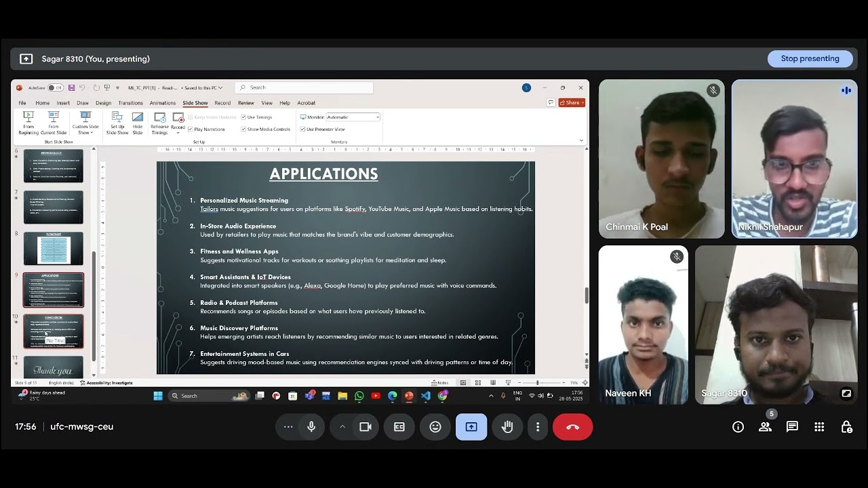
Task: Click the Windows taskbar Search box
Action: pyautogui.click(x=209, y=396)
